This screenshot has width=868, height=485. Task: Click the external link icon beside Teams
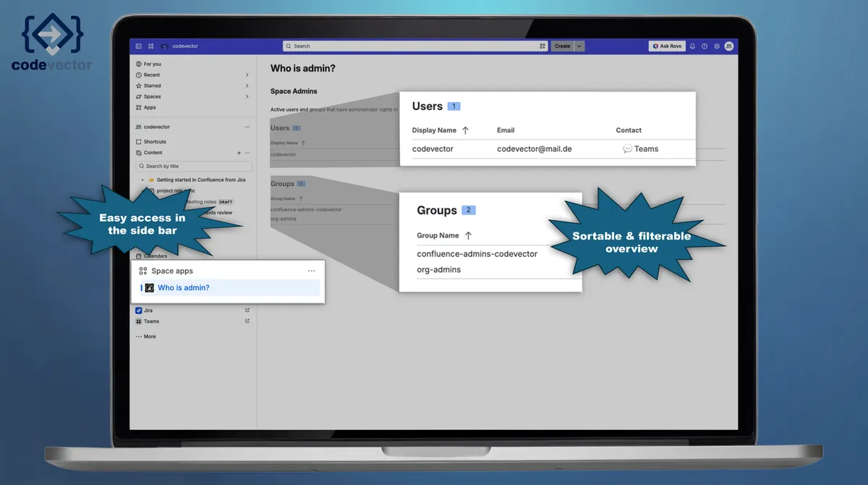point(247,321)
